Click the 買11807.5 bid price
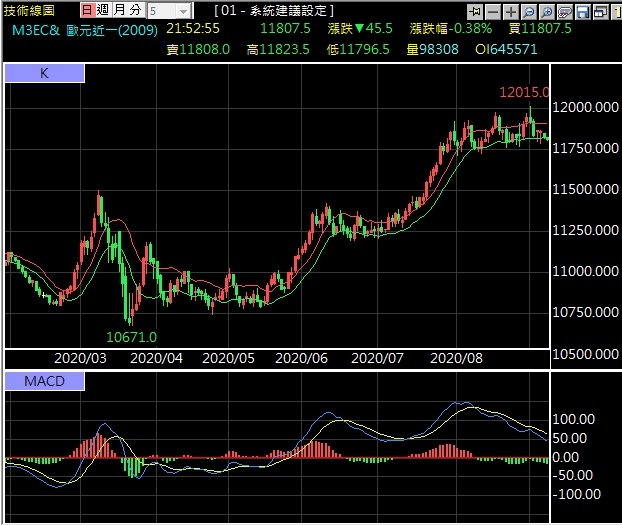The height and width of the screenshot is (525, 622). 540,29
